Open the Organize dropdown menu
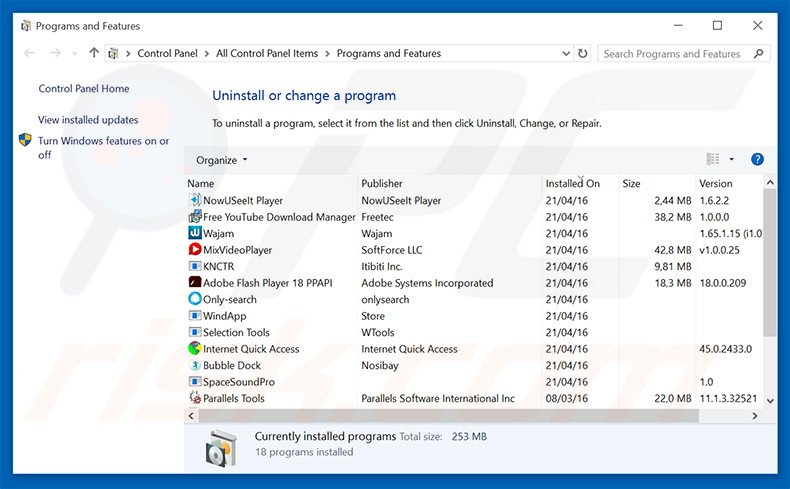 pos(222,160)
